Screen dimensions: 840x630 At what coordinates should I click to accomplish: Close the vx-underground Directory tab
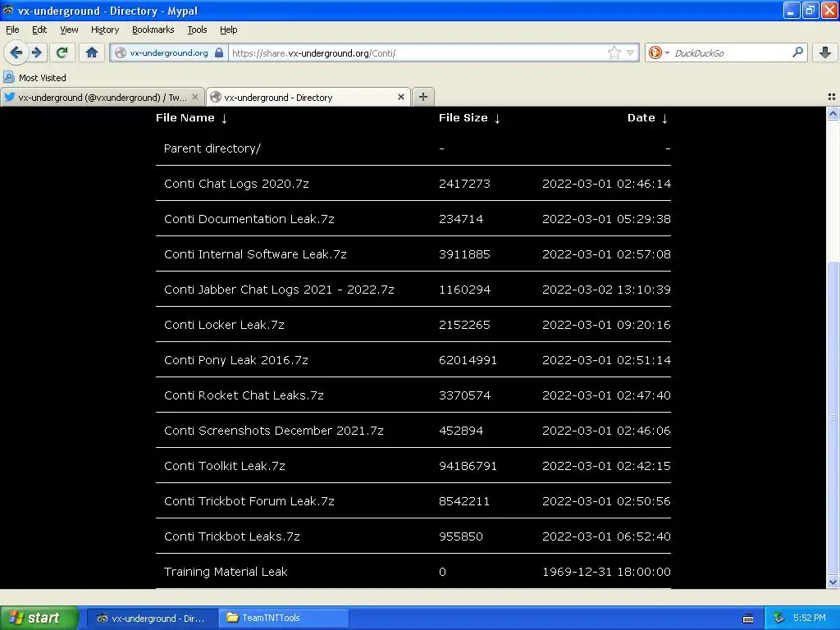(x=400, y=97)
